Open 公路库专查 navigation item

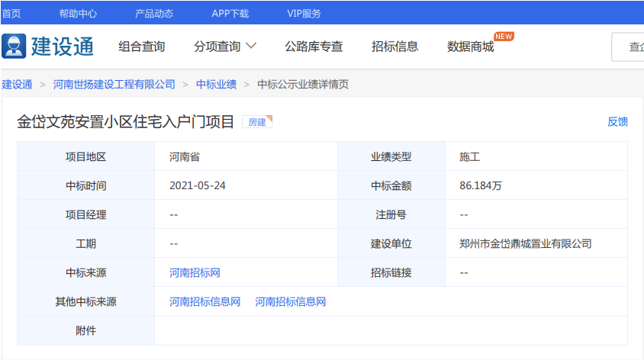click(x=314, y=47)
